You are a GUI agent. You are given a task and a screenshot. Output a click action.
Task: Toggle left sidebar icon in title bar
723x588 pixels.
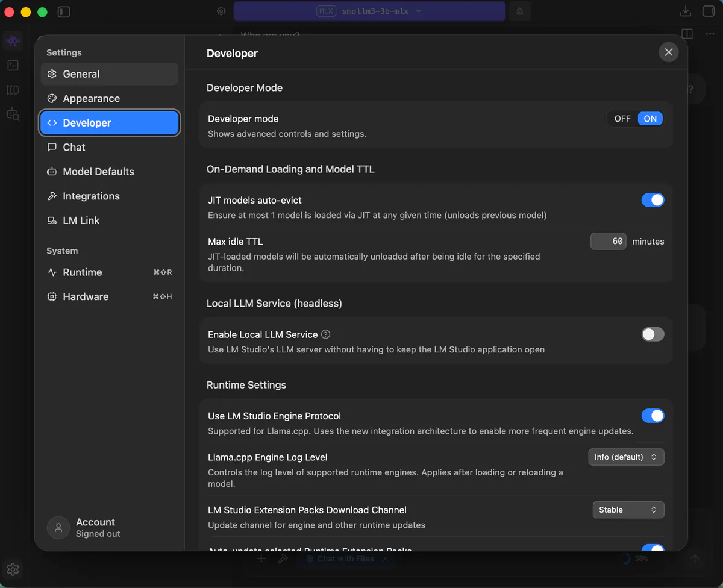coord(64,11)
